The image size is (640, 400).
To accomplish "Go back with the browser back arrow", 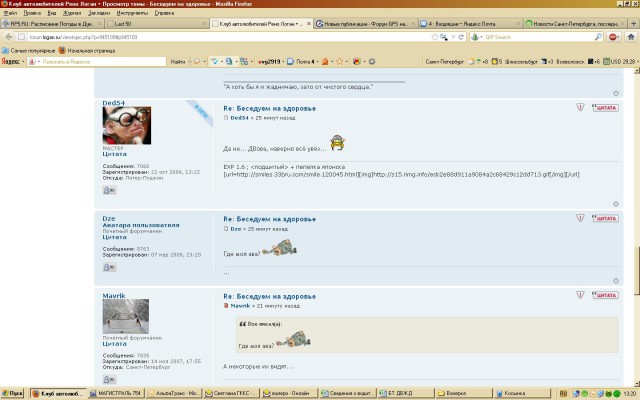I will 9,37.
